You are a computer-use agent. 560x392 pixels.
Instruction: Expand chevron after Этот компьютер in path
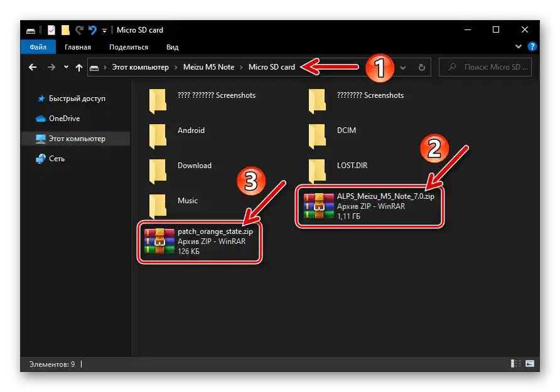point(176,67)
